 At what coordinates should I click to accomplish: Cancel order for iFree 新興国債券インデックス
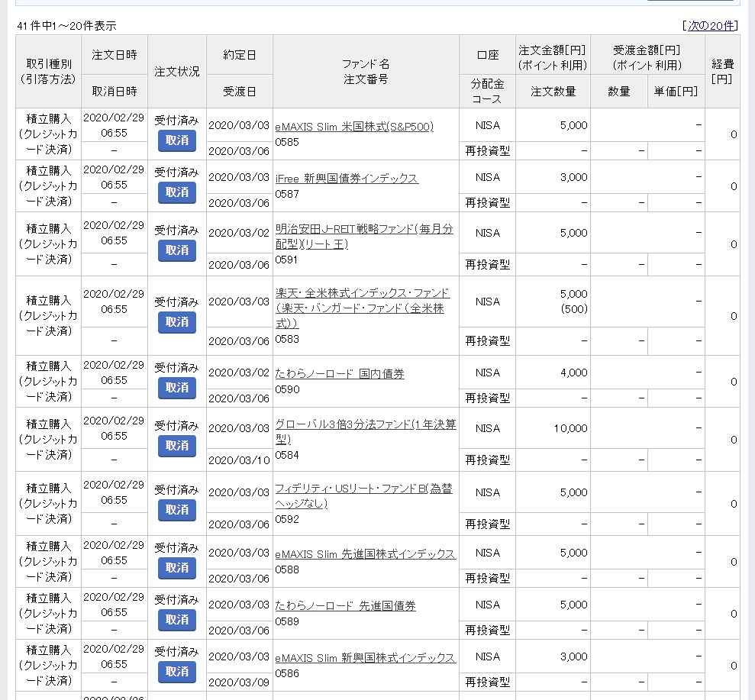point(176,192)
